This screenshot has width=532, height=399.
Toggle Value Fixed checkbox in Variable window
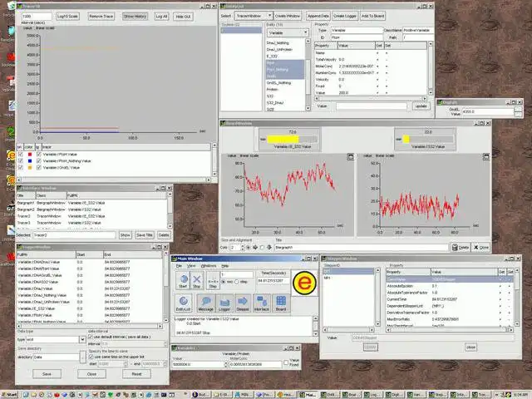[286, 362]
